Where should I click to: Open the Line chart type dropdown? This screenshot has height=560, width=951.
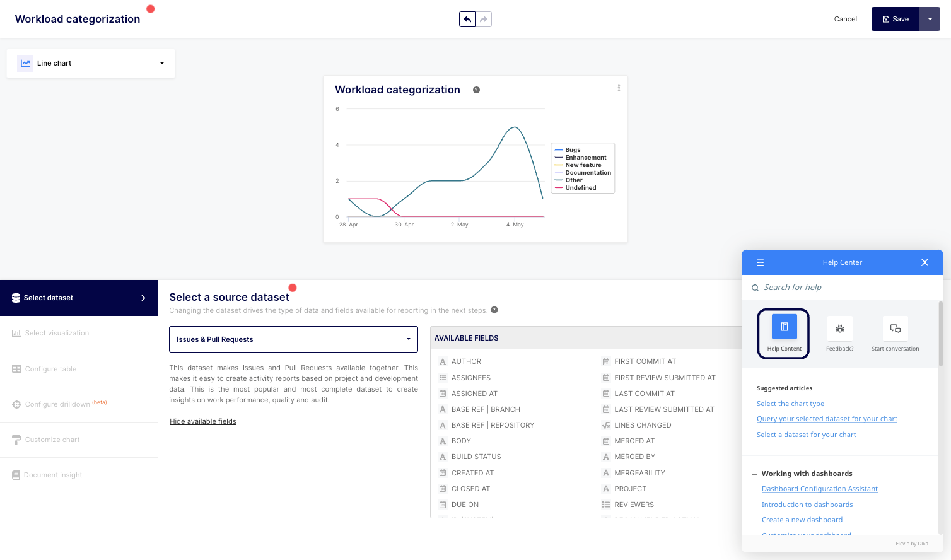pyautogui.click(x=91, y=63)
